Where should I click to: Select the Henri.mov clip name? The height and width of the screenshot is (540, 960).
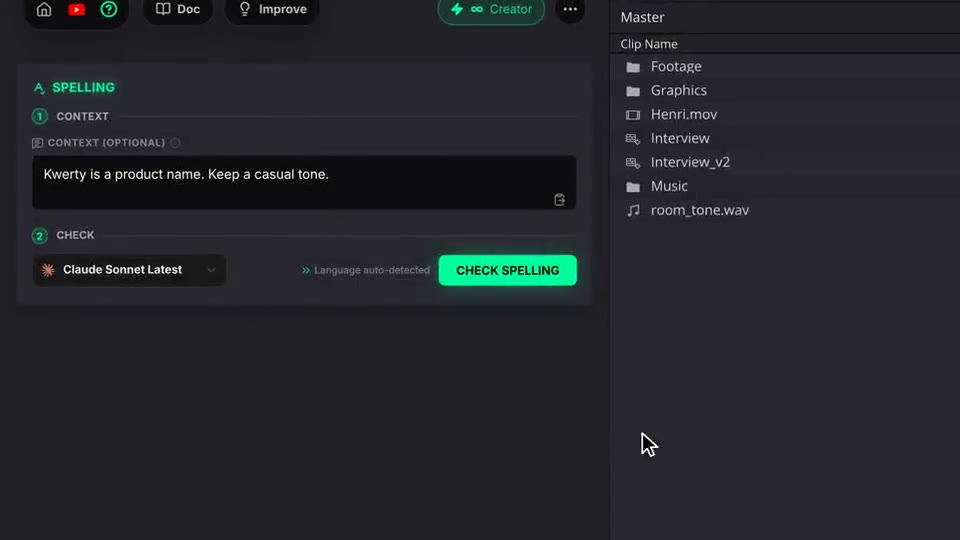684,114
